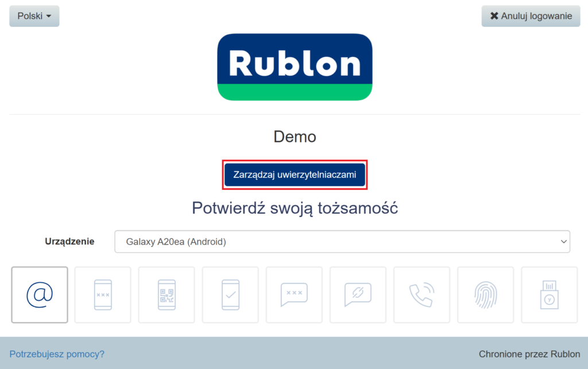Viewport: 588px width, 369px height.
Task: Choose the Mobile Passcode phone icon
Action: (103, 295)
